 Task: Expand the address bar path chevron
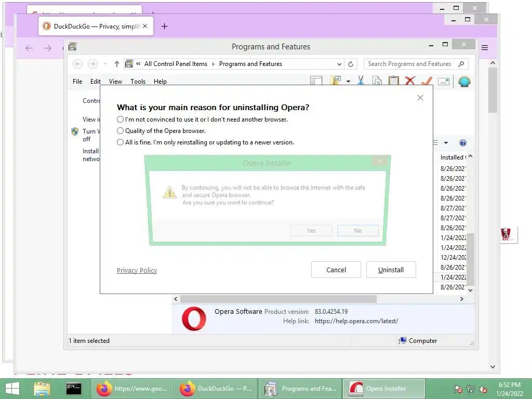click(138, 63)
